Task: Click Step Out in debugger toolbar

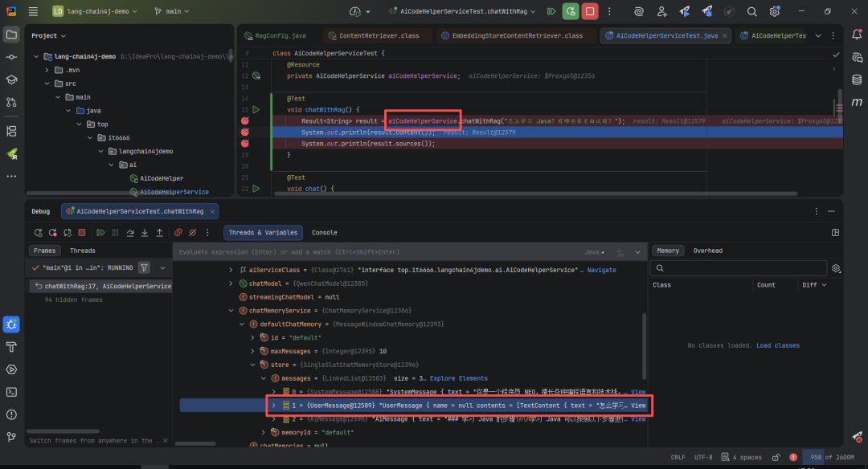Action: pos(159,233)
